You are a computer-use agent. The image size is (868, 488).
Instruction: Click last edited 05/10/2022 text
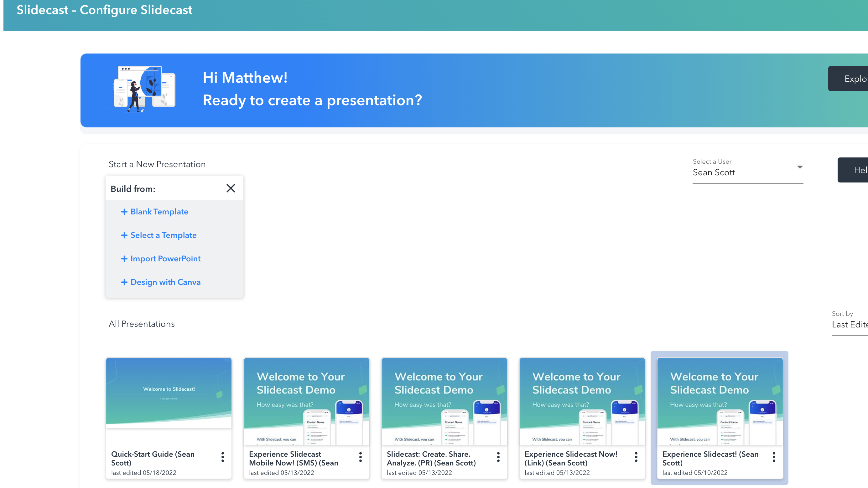[695, 473]
